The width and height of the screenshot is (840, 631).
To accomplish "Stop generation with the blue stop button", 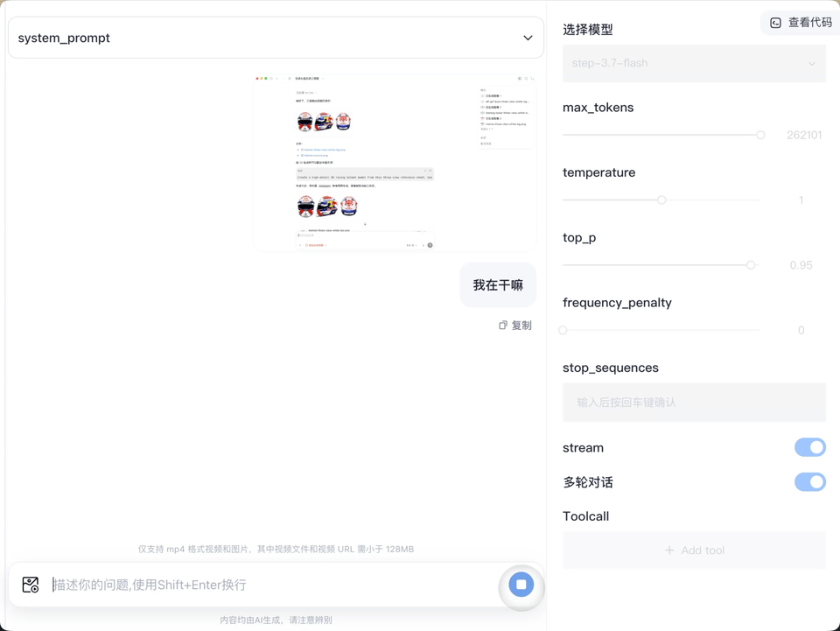I will (x=521, y=585).
